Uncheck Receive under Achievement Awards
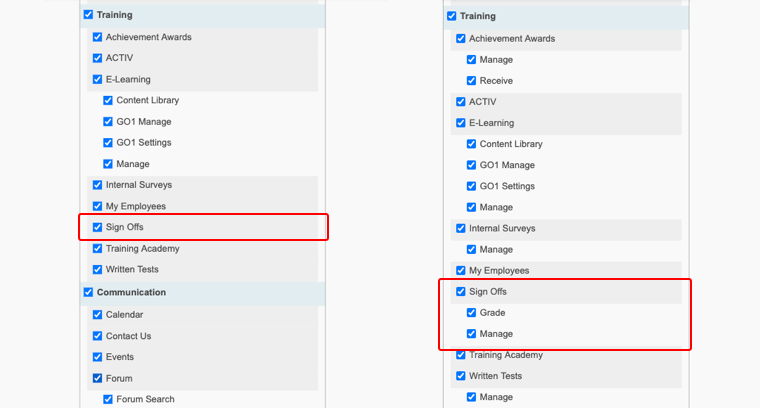The image size is (760, 408). point(471,80)
